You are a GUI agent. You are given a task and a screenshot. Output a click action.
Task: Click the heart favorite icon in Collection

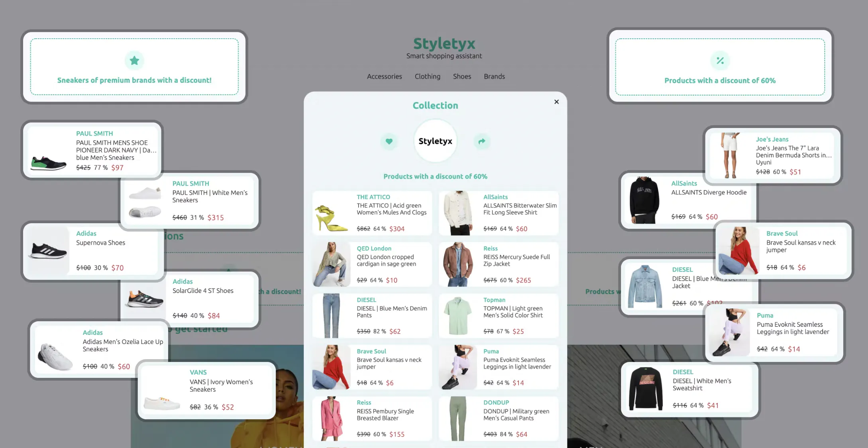click(x=389, y=141)
